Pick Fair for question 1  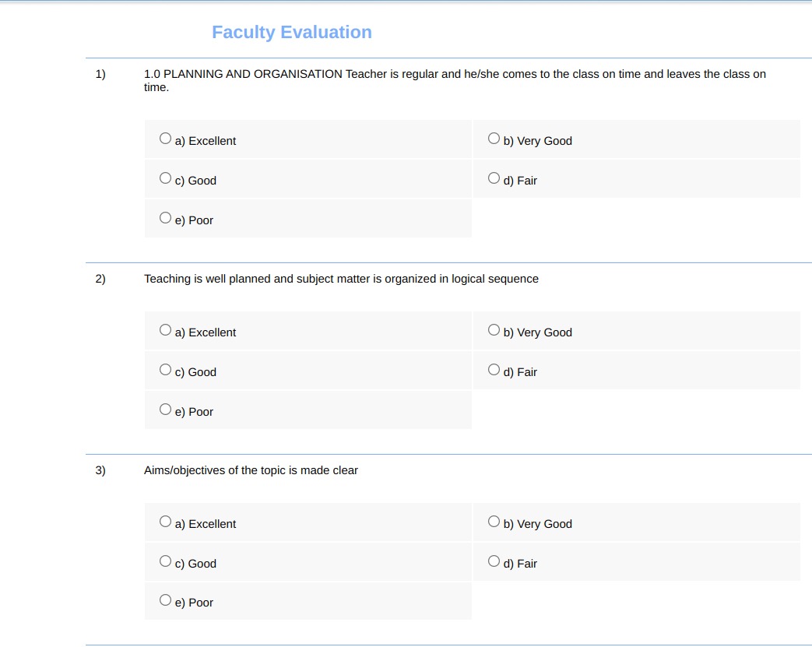(x=494, y=178)
